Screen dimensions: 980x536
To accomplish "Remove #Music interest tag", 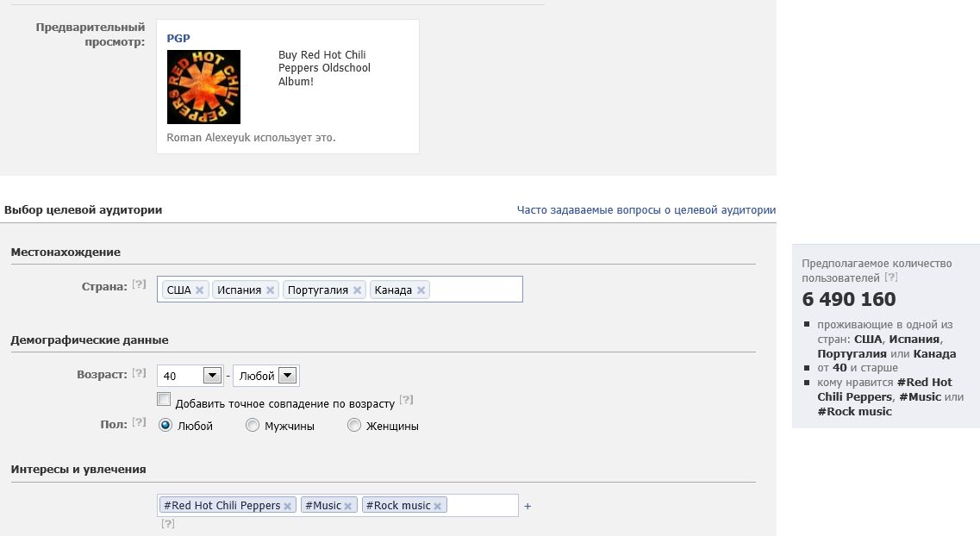I will 348,506.
